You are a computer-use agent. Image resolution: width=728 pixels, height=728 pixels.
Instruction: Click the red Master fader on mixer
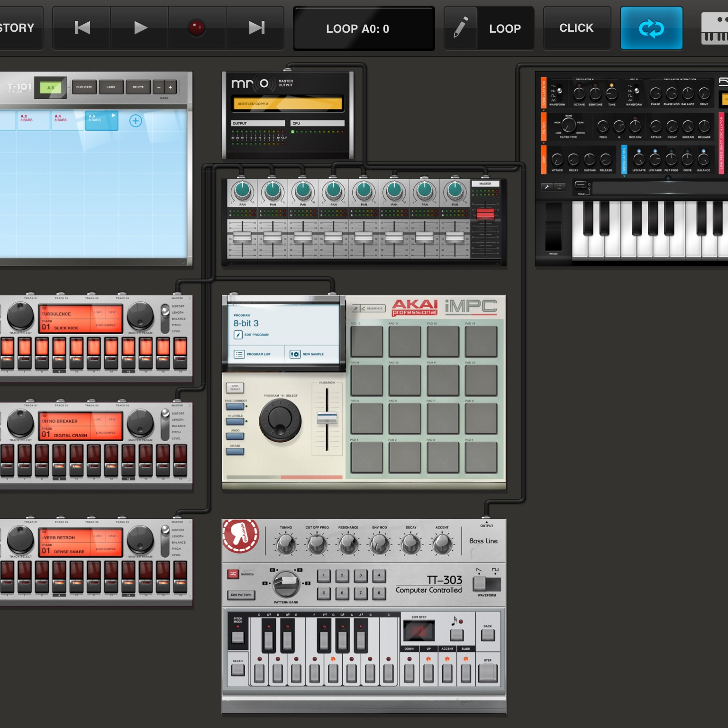point(485,214)
